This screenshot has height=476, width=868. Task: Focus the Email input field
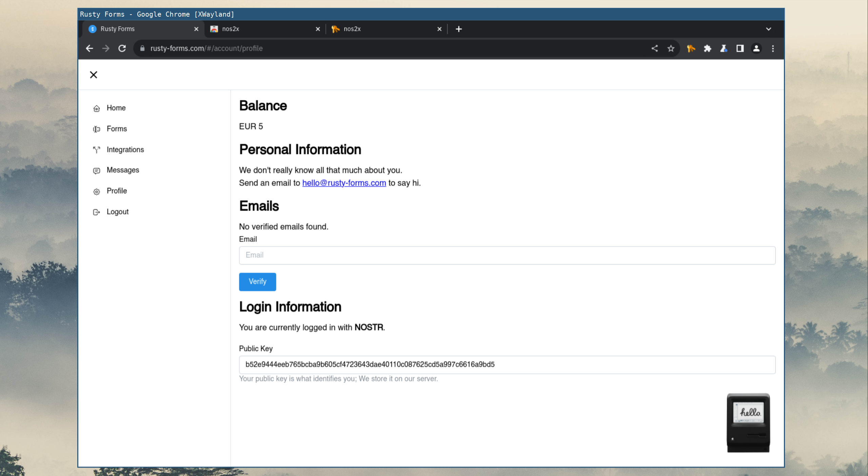point(507,255)
